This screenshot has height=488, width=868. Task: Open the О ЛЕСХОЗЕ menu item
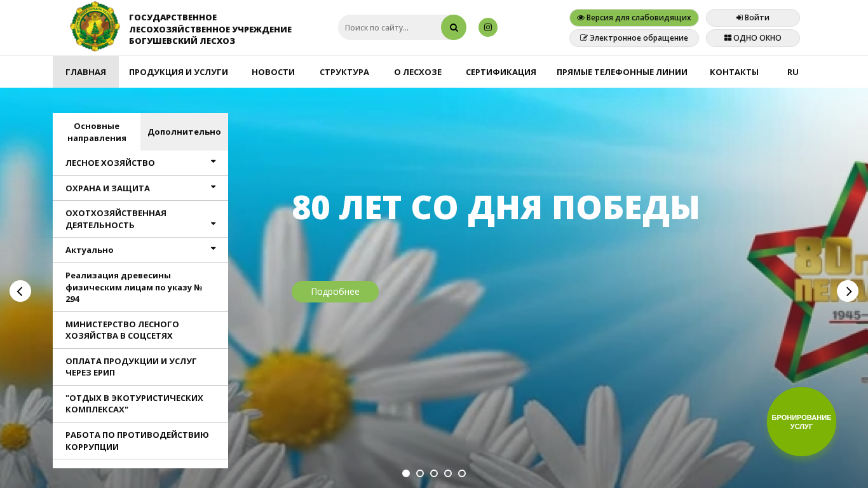pyautogui.click(x=417, y=72)
